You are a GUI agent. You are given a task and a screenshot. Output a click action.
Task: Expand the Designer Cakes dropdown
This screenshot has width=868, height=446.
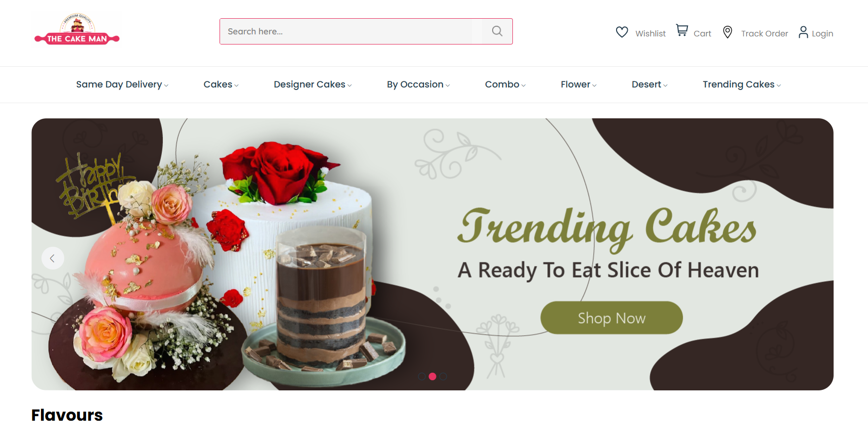click(313, 84)
